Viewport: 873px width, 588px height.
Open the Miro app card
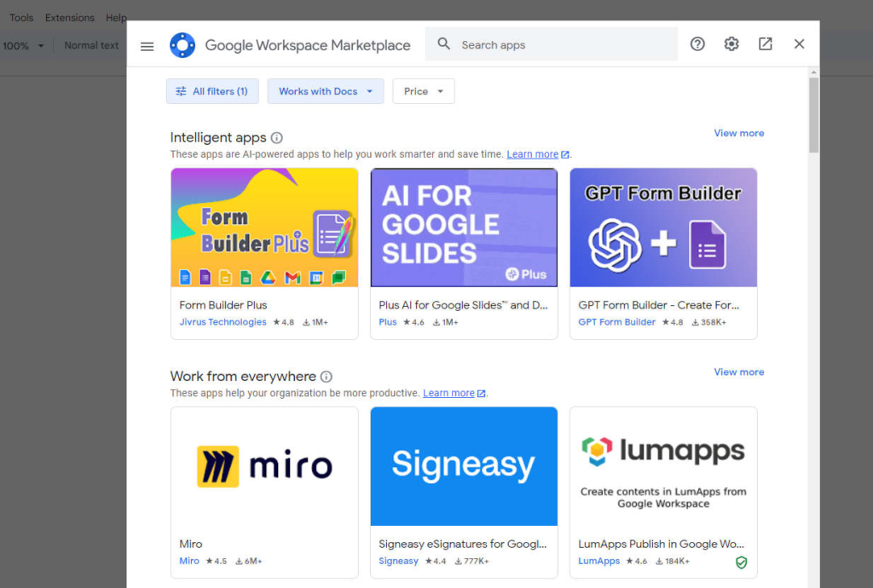264,492
